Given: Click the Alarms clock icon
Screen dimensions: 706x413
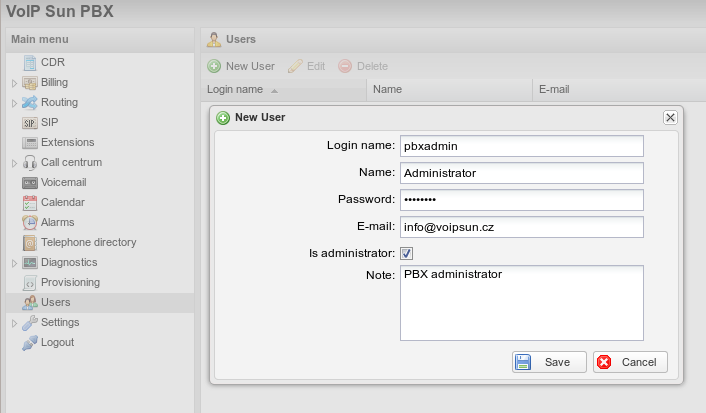Looking at the screenshot, I should (x=30, y=222).
